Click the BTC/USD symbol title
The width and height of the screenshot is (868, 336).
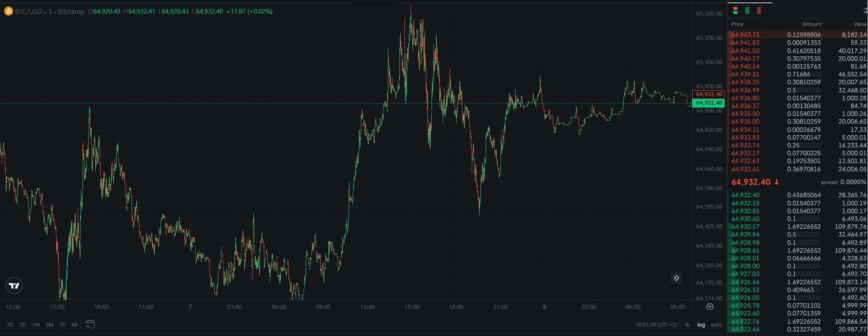[29, 12]
